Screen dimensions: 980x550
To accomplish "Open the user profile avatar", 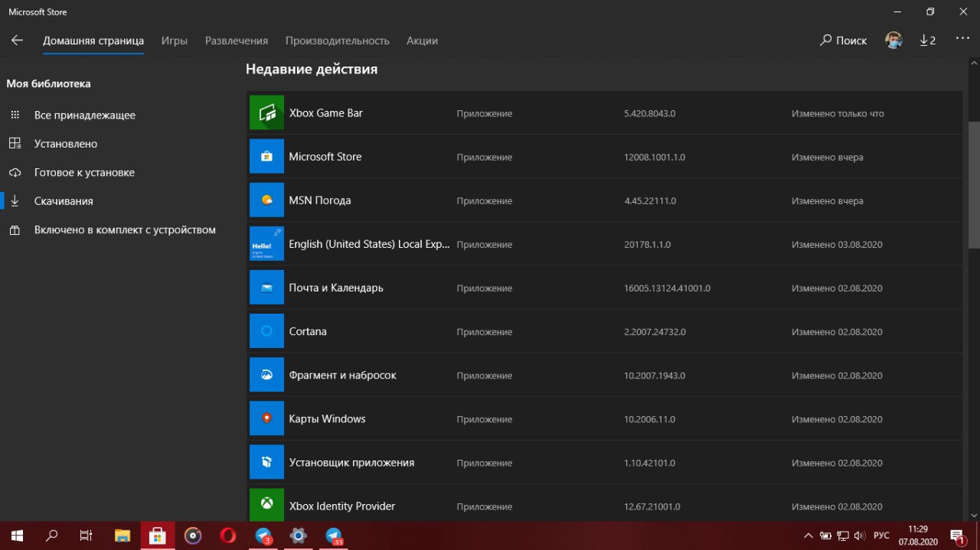I will tap(893, 41).
